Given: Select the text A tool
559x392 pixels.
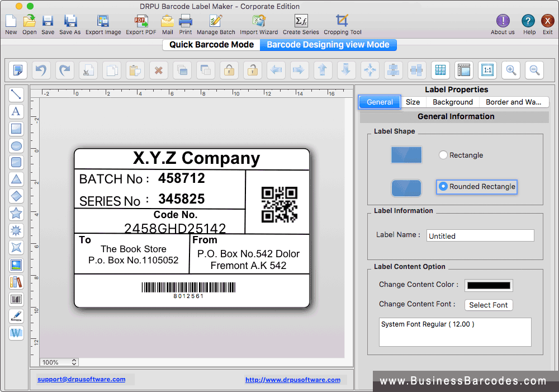Looking at the screenshot, I should click(16, 111).
